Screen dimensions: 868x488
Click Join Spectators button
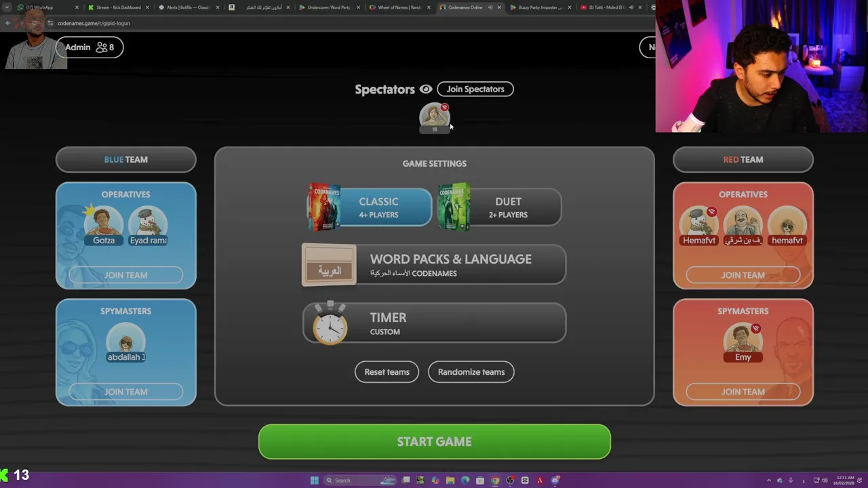click(x=475, y=89)
